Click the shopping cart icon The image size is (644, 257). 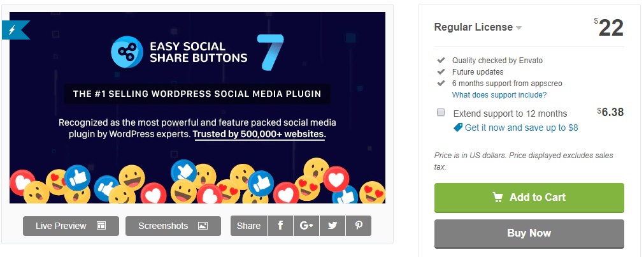pos(498,198)
